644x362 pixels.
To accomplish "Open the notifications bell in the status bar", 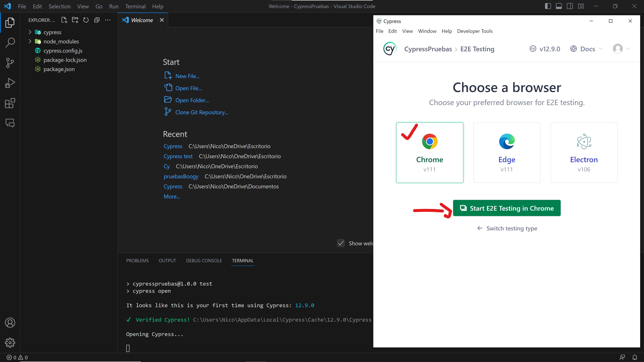I will [635, 357].
